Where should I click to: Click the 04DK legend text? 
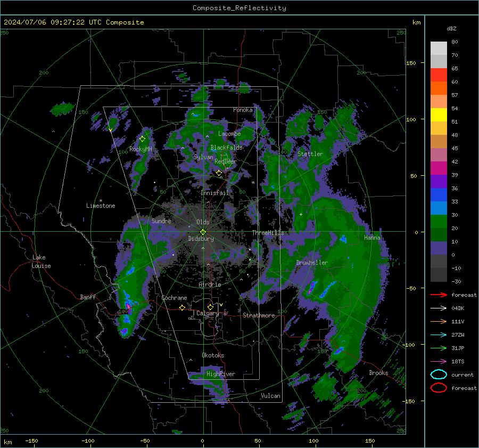pos(458,308)
